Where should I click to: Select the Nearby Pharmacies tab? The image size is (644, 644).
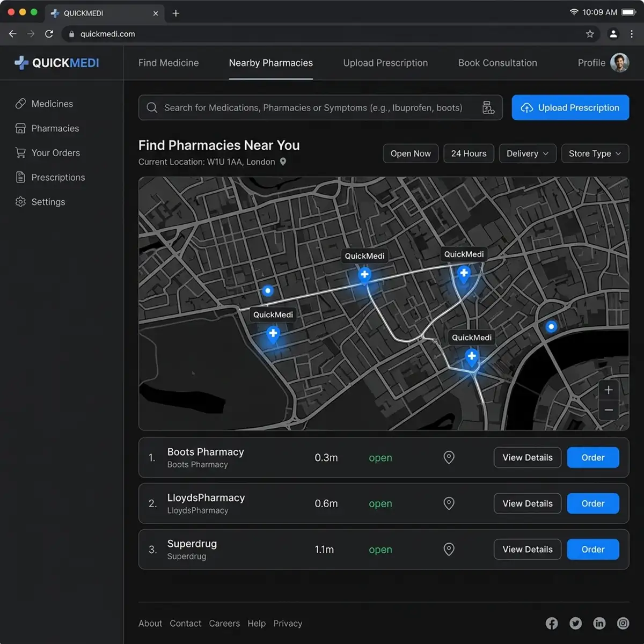point(271,63)
